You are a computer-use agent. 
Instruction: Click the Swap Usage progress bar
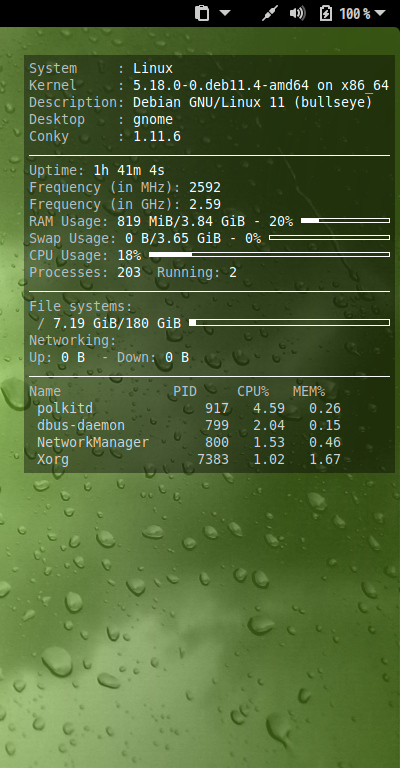point(329,238)
